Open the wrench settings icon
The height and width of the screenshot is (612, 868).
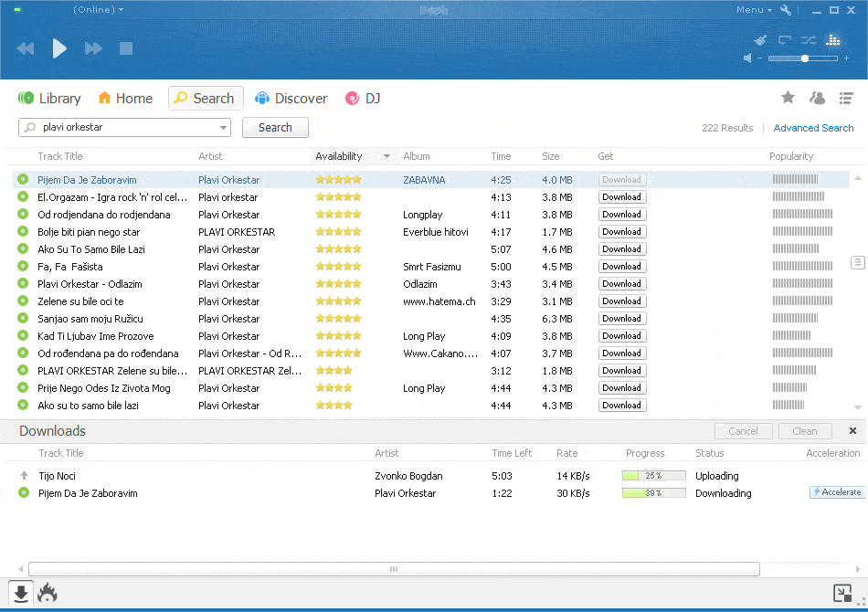click(786, 10)
